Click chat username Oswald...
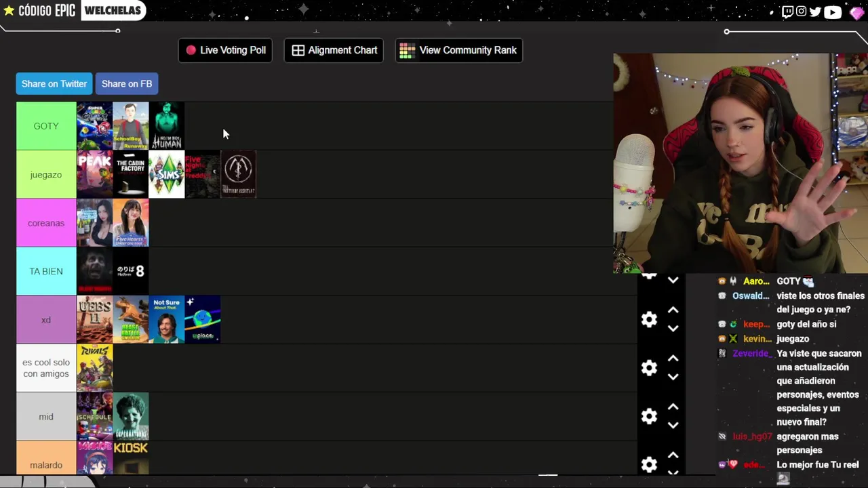The height and width of the screenshot is (488, 868). [x=751, y=296]
